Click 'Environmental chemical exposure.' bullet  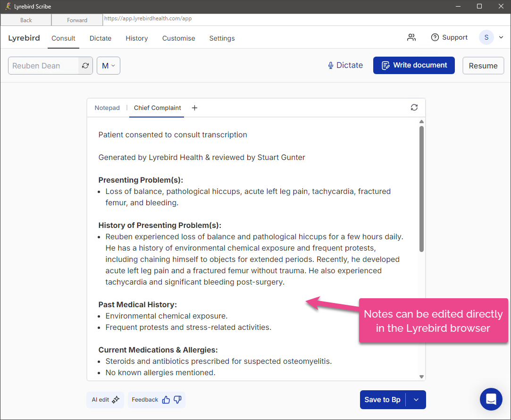(x=167, y=316)
